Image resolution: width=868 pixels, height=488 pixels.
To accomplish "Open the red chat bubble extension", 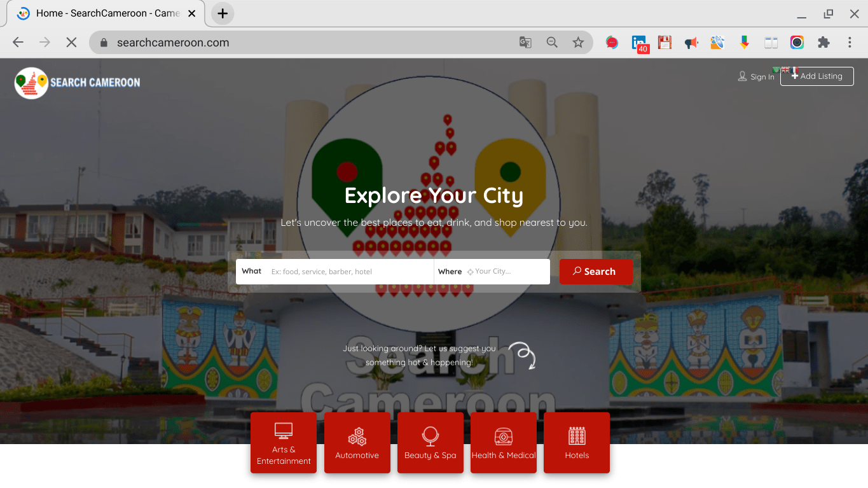I will [612, 43].
